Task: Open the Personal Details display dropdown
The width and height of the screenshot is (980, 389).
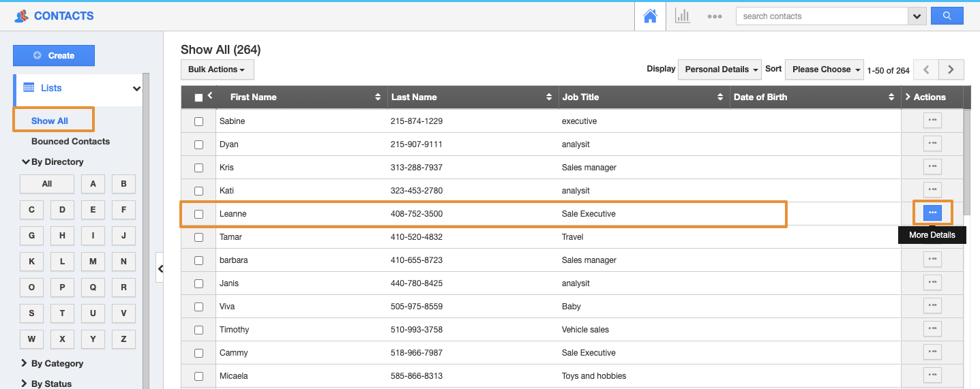Action: pos(722,69)
